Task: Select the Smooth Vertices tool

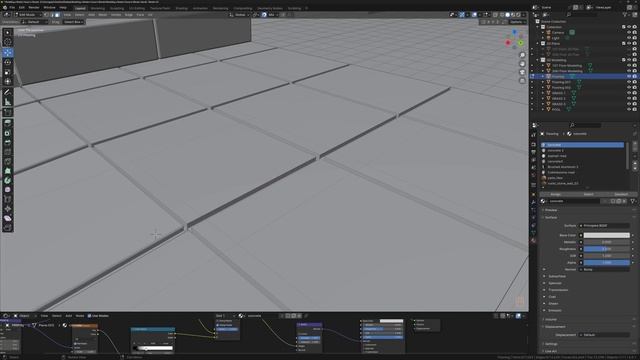Action: pyautogui.click(x=8, y=189)
